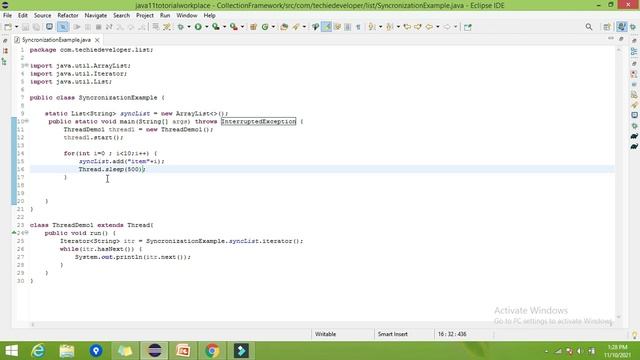Open the Coverage dropdown arrow
Viewport: 640px width, 360px height.
224,27
